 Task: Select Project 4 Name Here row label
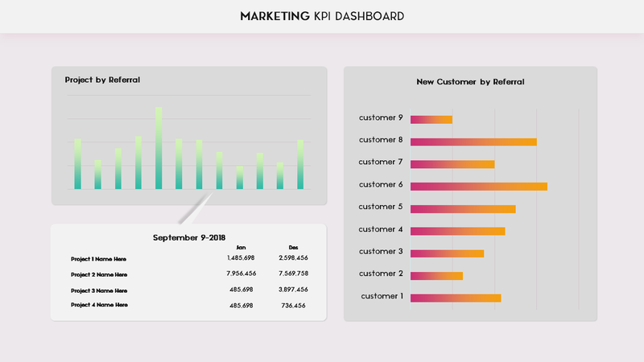point(99,305)
